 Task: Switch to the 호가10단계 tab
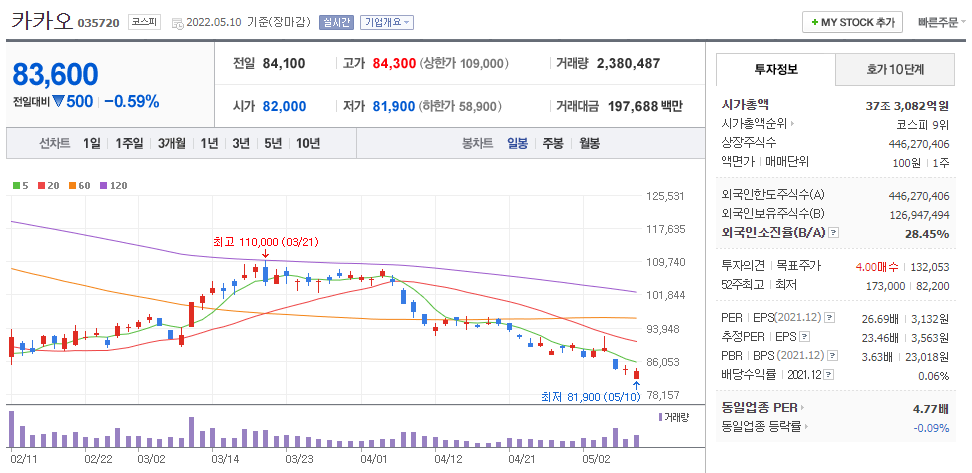click(895, 69)
